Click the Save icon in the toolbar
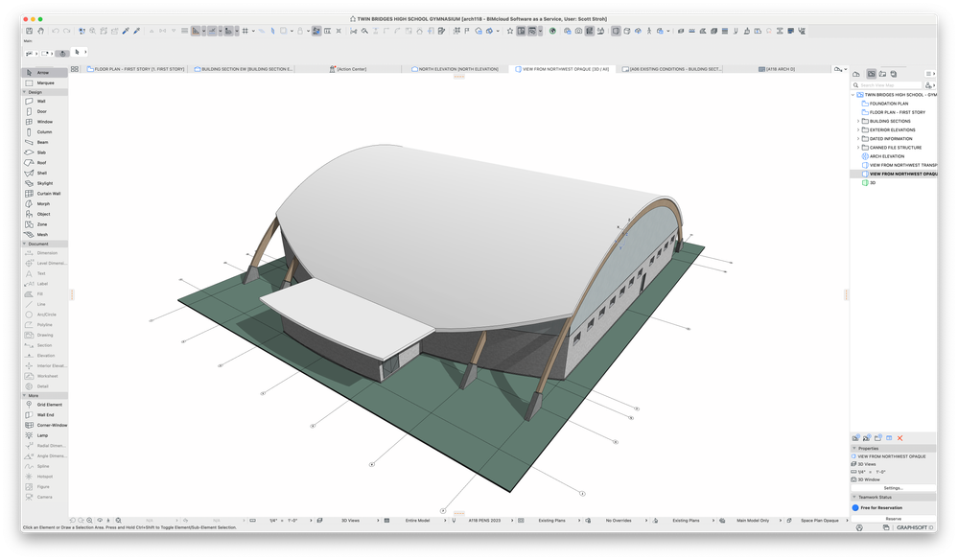The height and width of the screenshot is (560, 958). pos(30,31)
